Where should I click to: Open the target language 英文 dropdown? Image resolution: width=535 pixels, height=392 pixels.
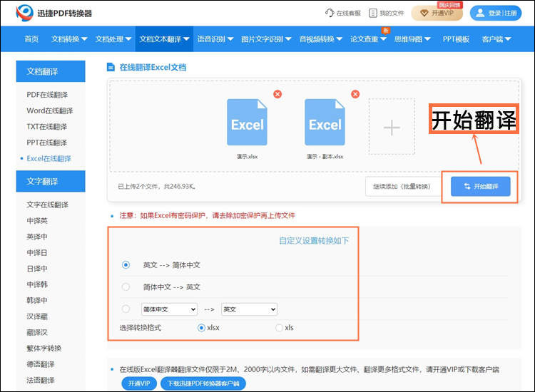(249, 309)
